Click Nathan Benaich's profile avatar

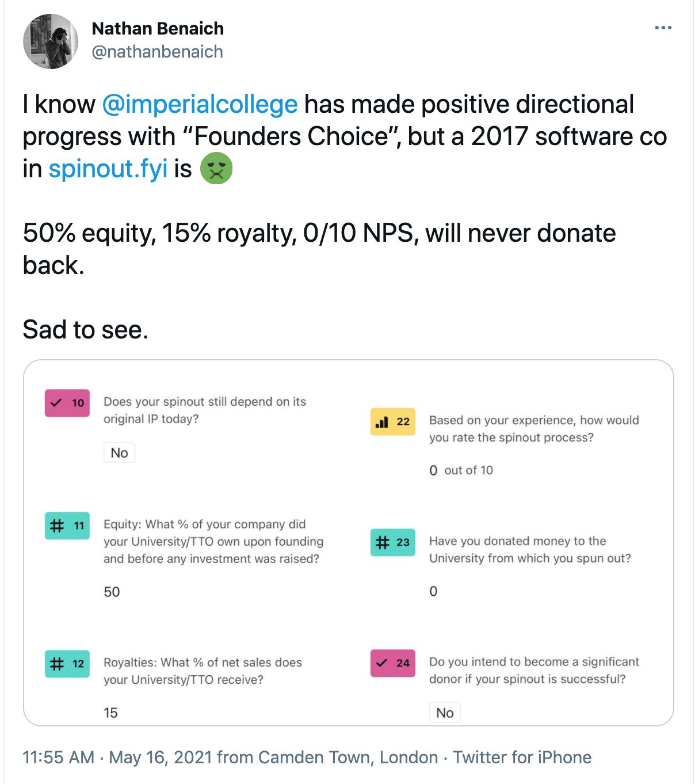(51, 41)
